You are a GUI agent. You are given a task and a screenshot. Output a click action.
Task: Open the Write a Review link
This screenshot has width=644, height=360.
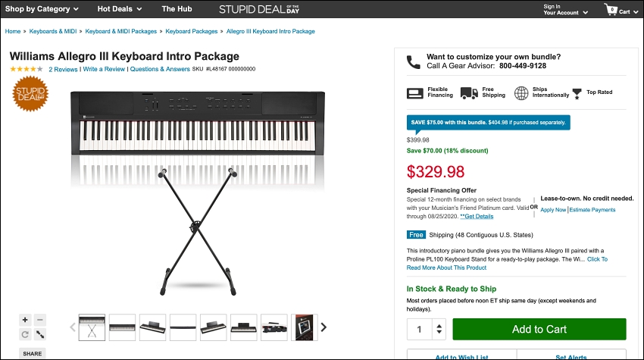(x=104, y=69)
